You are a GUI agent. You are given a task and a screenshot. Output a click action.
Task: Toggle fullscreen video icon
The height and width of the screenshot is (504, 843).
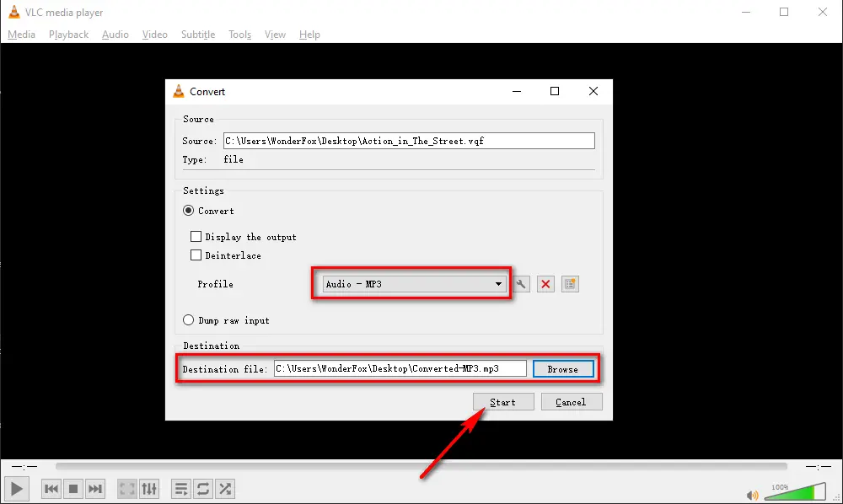127,489
